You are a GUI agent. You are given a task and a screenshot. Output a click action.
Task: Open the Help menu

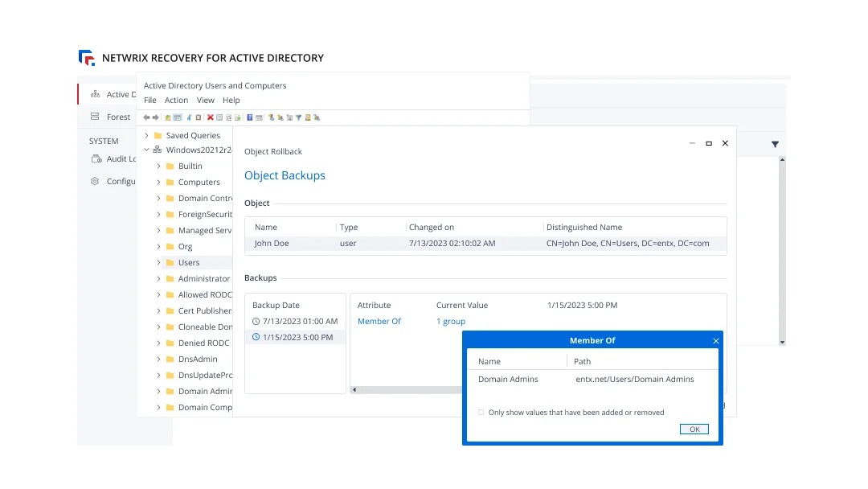pos(231,101)
